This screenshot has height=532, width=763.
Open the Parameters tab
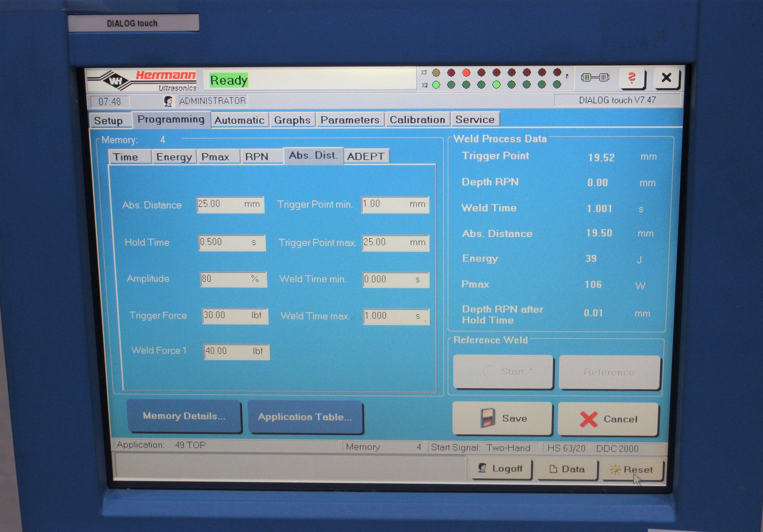point(350,120)
